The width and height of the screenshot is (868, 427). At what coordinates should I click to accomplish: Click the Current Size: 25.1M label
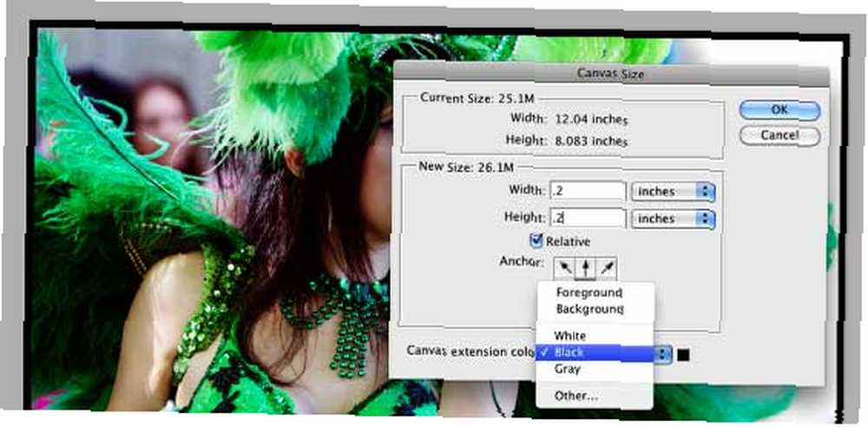click(x=477, y=98)
